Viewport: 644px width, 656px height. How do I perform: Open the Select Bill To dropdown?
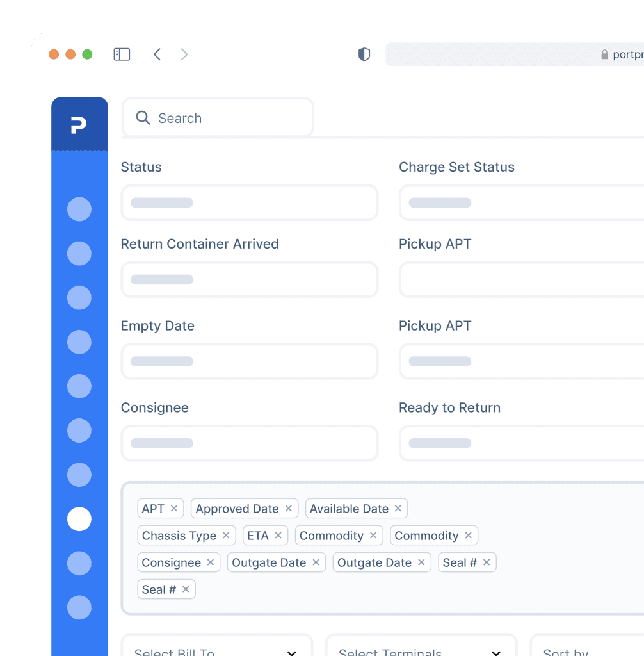pyautogui.click(x=217, y=649)
